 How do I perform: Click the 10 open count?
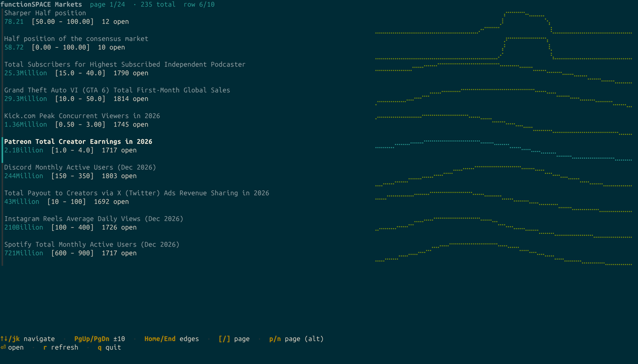[111, 47]
